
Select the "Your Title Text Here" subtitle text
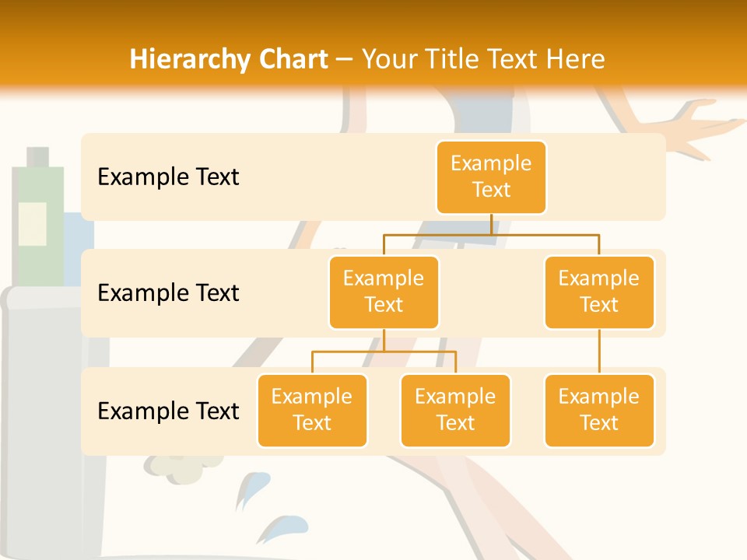483,59
